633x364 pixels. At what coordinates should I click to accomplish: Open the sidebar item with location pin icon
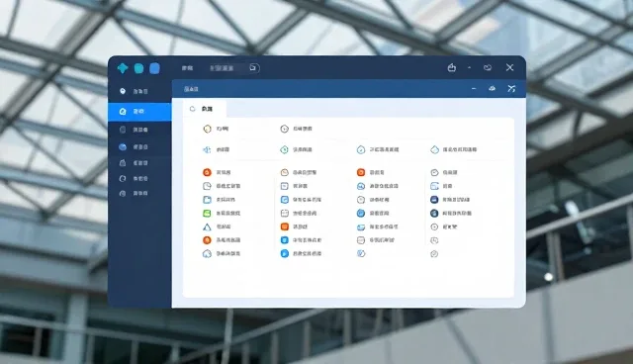[139, 92]
